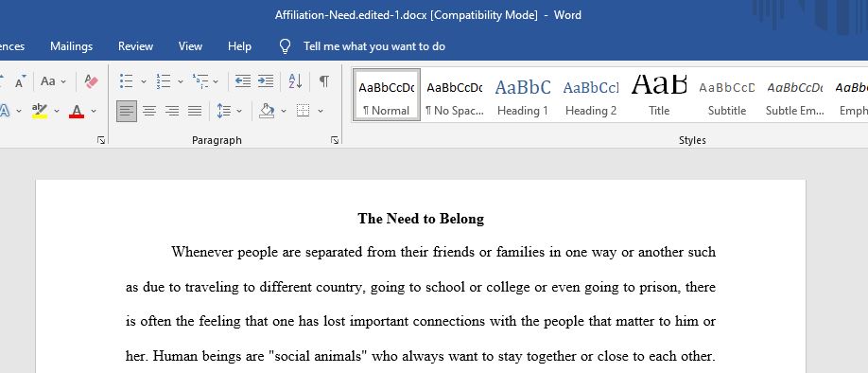Viewport: 868px width, 373px height.
Task: Apply yellow text highlight color
Action: tap(40, 111)
